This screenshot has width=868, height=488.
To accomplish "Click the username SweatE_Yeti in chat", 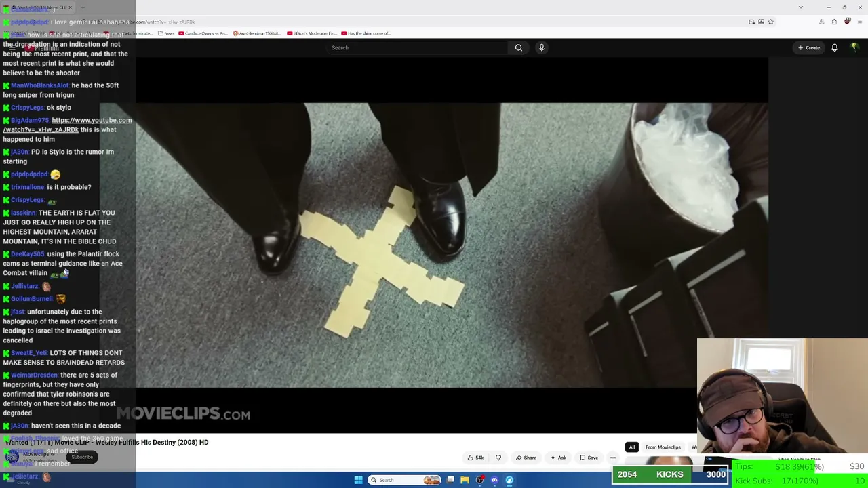I will click(28, 353).
